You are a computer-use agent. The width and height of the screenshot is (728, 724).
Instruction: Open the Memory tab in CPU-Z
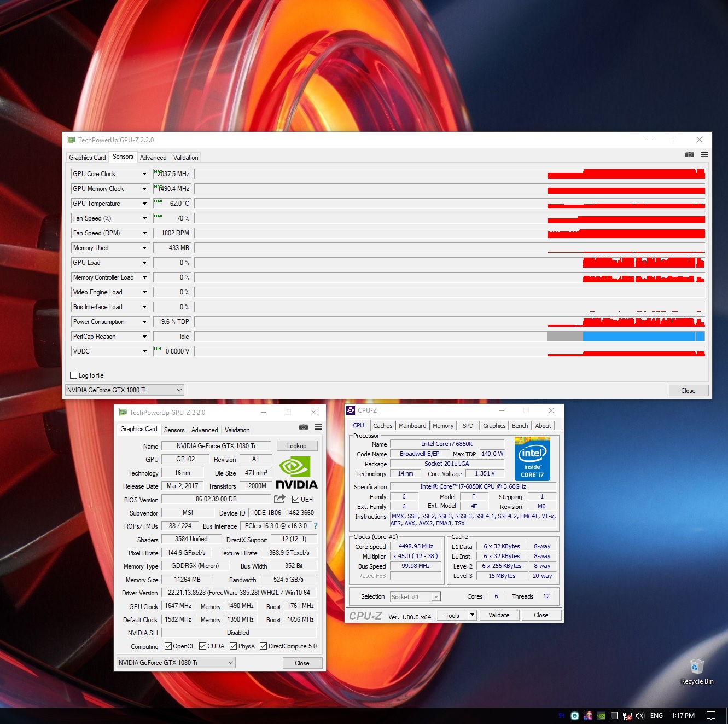coord(443,426)
